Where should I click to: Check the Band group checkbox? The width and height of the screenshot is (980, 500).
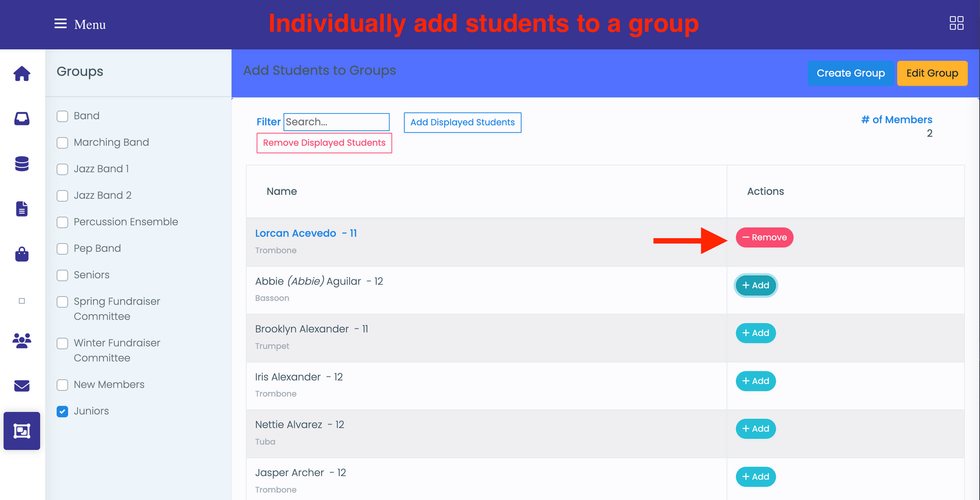tap(62, 116)
